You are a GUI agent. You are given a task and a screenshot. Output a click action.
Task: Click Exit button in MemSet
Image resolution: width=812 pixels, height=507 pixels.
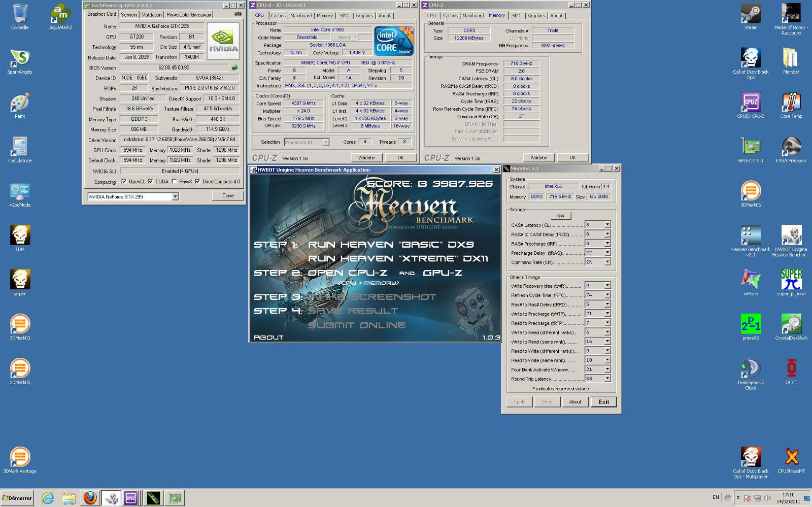pos(604,402)
